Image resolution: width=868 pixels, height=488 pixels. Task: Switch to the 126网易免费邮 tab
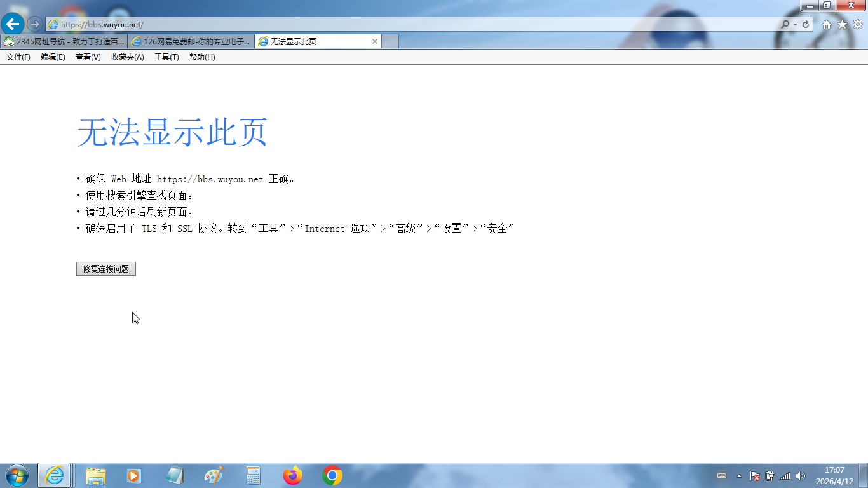pyautogui.click(x=191, y=41)
